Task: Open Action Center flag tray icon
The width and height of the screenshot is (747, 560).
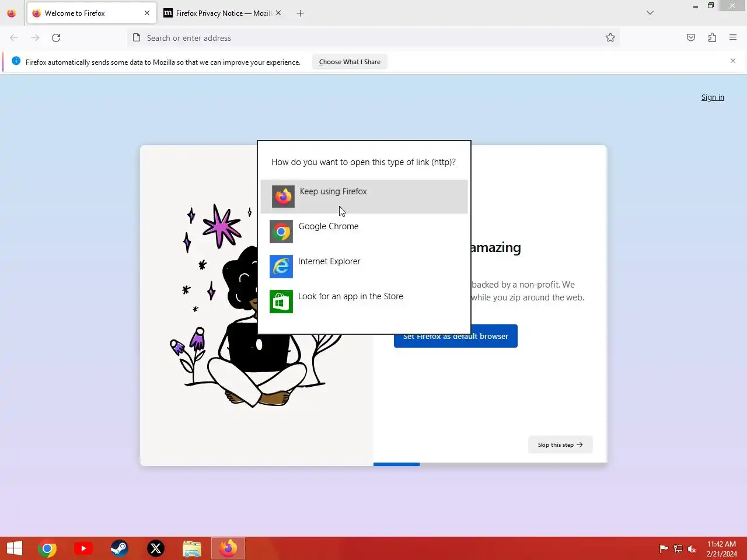Action: [664, 548]
